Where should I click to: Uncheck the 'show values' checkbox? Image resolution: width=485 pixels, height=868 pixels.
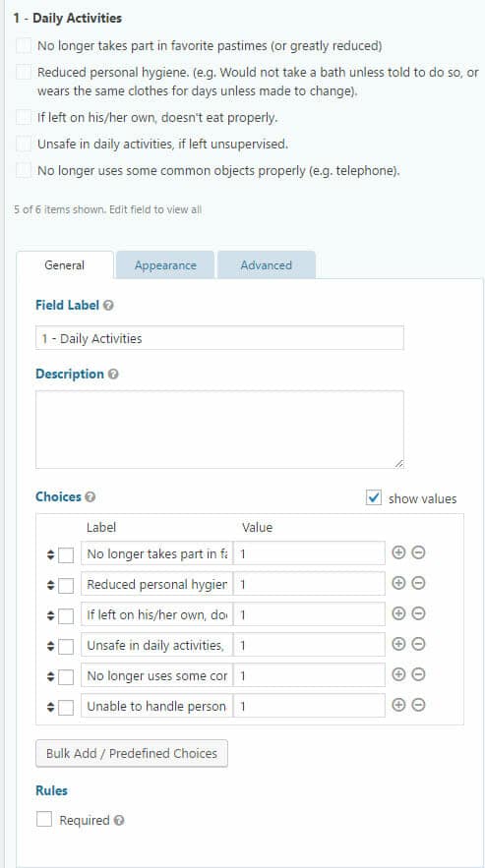[x=374, y=497]
